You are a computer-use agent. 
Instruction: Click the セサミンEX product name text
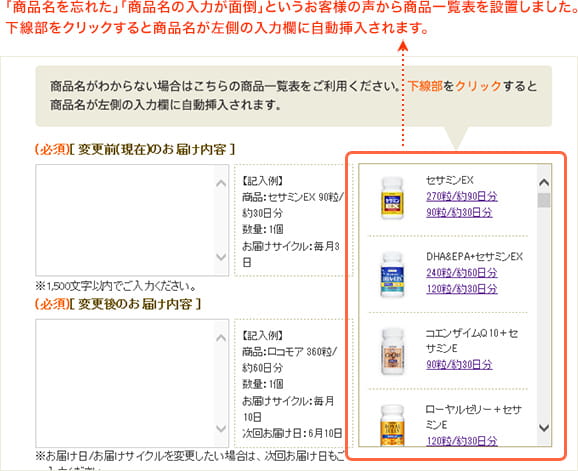[450, 180]
